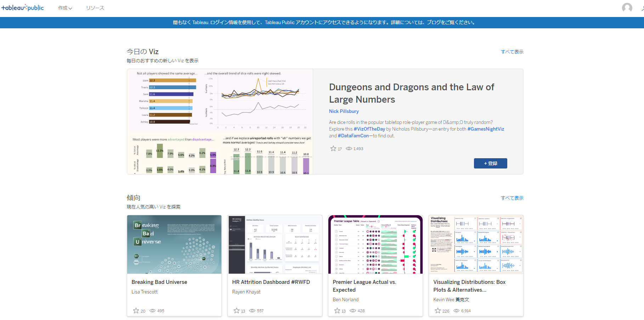
Task: Expand the 作成 dropdown menu
Action: tap(65, 8)
